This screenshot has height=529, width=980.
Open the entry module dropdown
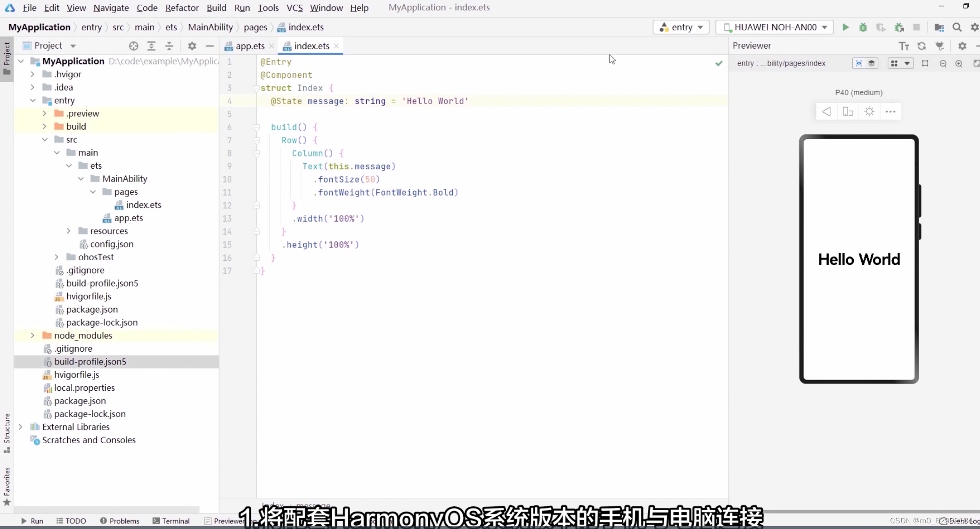pos(681,27)
